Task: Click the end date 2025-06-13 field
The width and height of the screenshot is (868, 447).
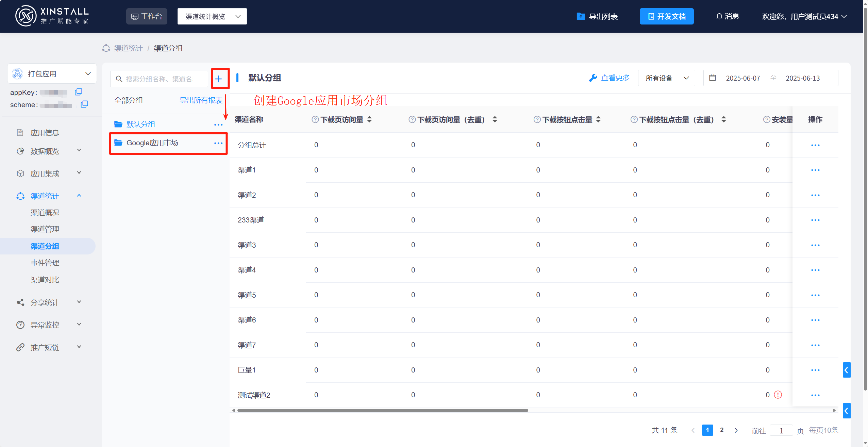Action: (x=803, y=78)
